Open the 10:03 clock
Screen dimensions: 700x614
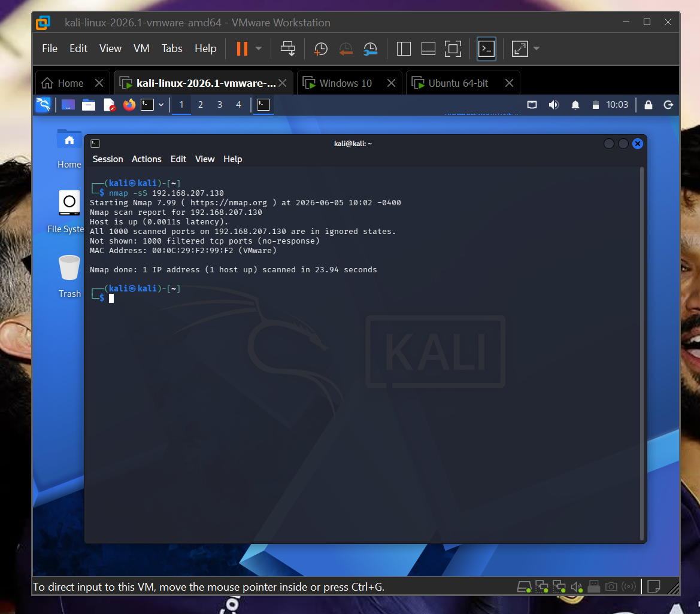[x=617, y=105]
